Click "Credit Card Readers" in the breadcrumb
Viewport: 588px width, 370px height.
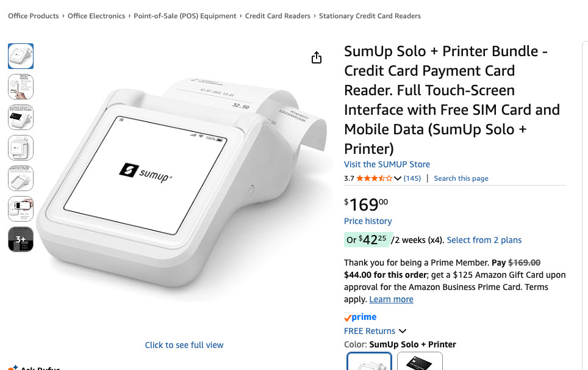[x=278, y=16]
